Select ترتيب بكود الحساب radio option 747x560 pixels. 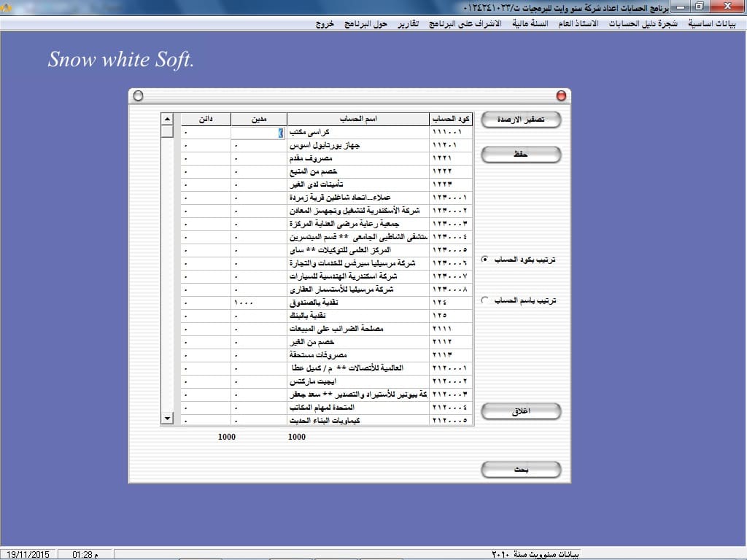484,260
